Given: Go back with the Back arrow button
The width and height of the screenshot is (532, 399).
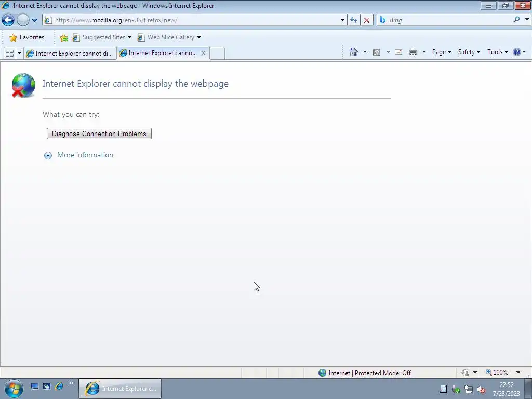Looking at the screenshot, I should [x=8, y=20].
